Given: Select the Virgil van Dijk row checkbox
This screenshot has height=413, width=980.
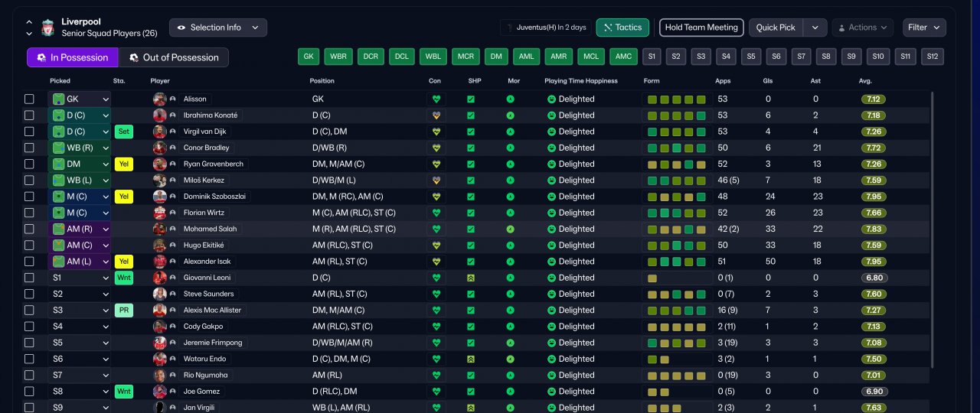Looking at the screenshot, I should 29,132.
